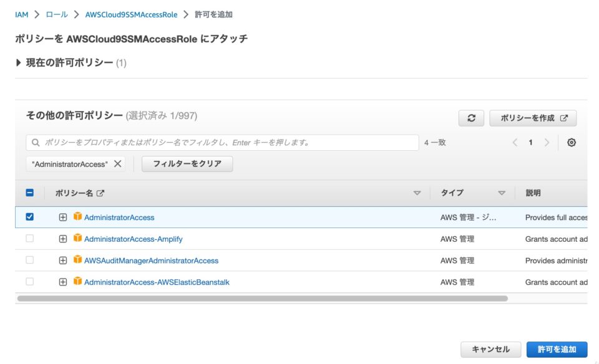Click the horizontal table scrollbar
Screen dimensions: 599x364
click(263, 299)
